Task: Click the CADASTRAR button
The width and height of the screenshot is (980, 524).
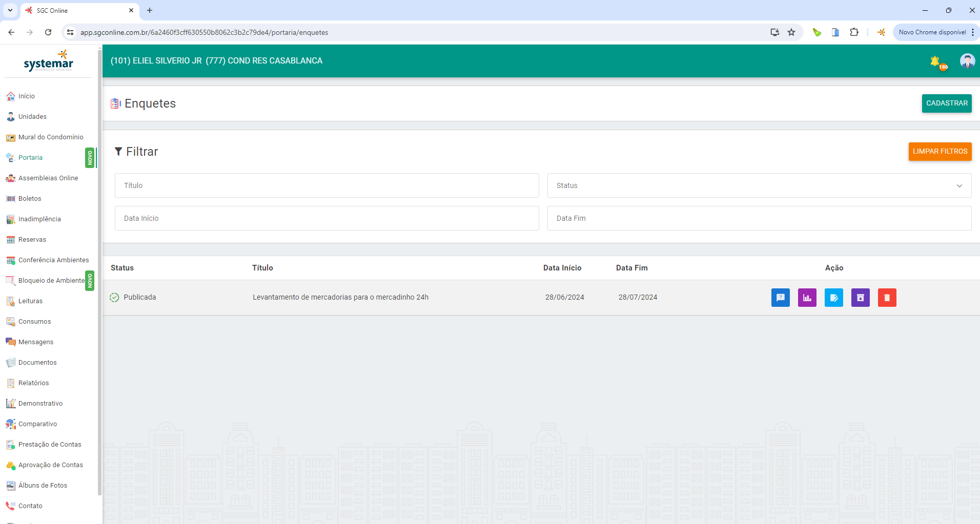Action: (946, 103)
